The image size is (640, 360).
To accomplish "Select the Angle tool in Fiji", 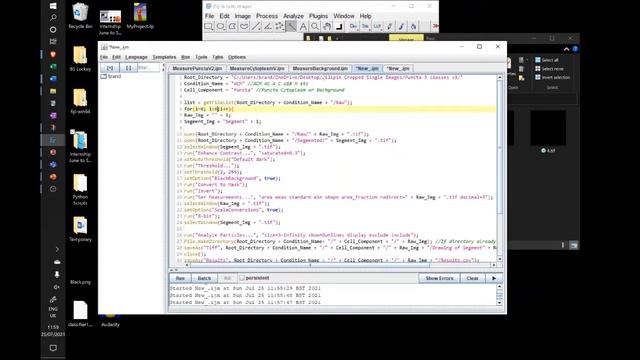I will (268, 27).
